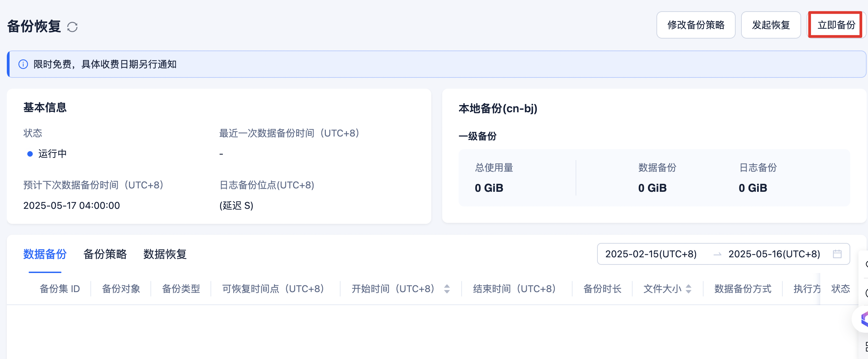Click the 发起恢复 button
868x359 pixels.
click(771, 25)
